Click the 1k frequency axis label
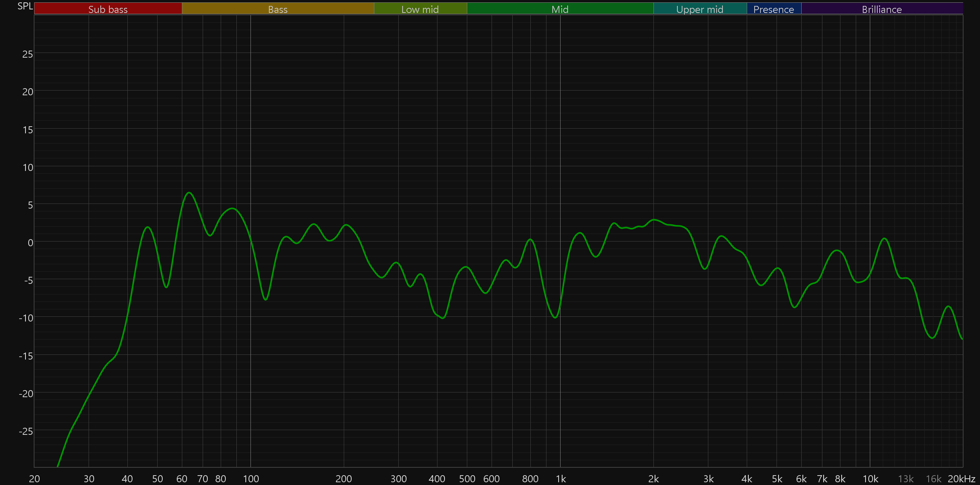Screen dimensions: 980x485 pyautogui.click(x=561, y=479)
